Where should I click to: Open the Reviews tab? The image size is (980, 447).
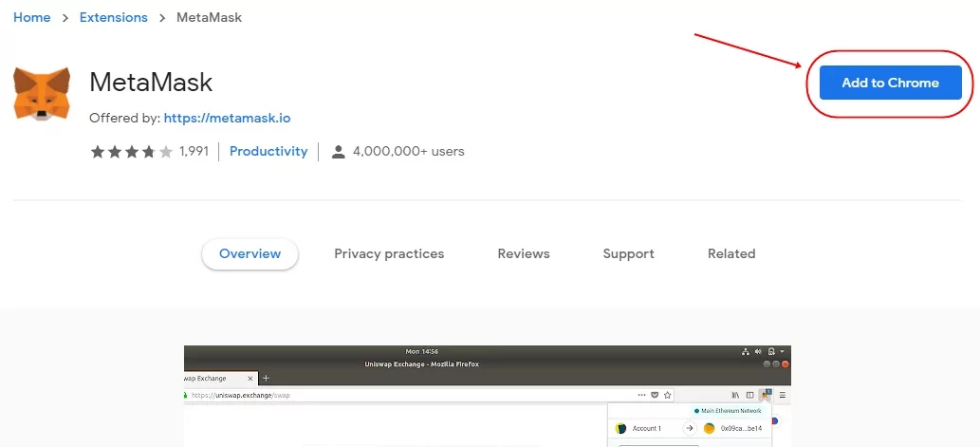(524, 253)
